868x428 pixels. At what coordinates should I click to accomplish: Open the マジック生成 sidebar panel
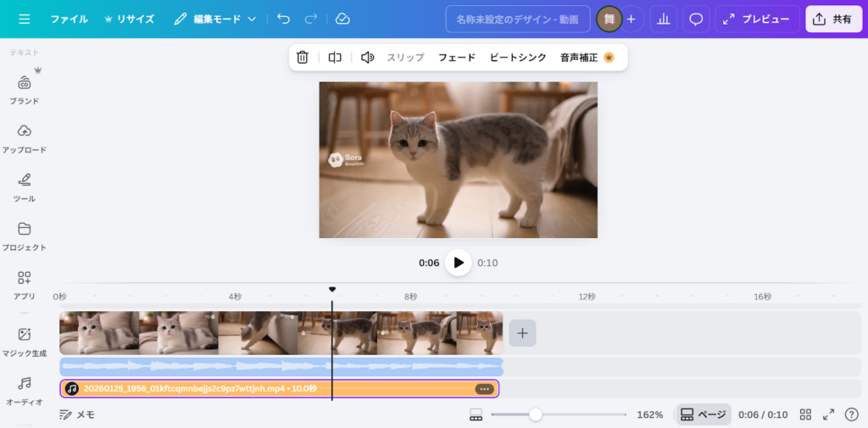(24, 342)
